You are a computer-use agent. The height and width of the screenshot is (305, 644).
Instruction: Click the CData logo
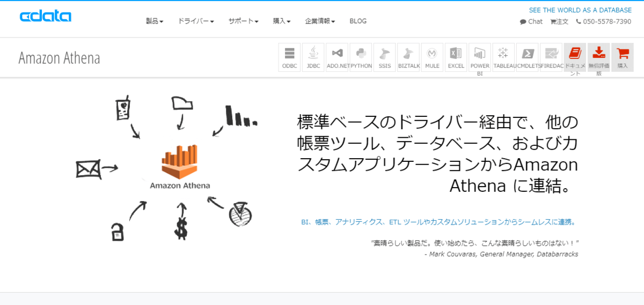46,16
